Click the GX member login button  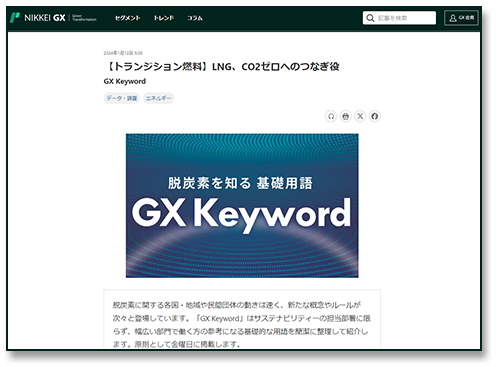point(461,18)
